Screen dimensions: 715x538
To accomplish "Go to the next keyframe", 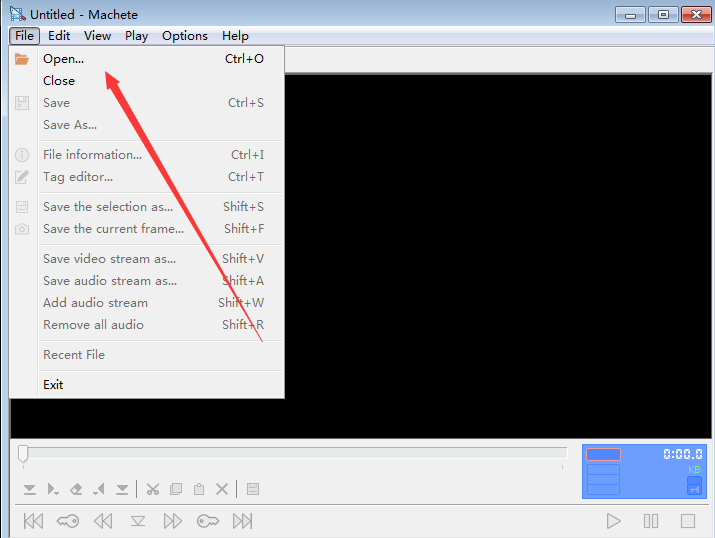I will pos(207,521).
